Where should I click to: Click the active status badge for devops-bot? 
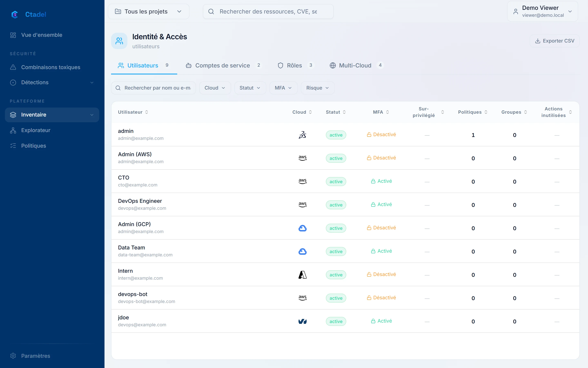336,298
